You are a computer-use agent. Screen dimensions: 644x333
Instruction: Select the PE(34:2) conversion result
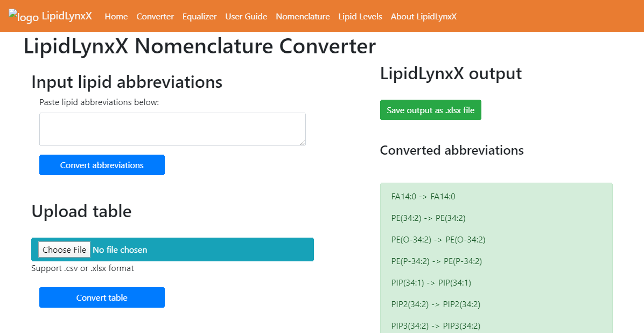tap(428, 218)
